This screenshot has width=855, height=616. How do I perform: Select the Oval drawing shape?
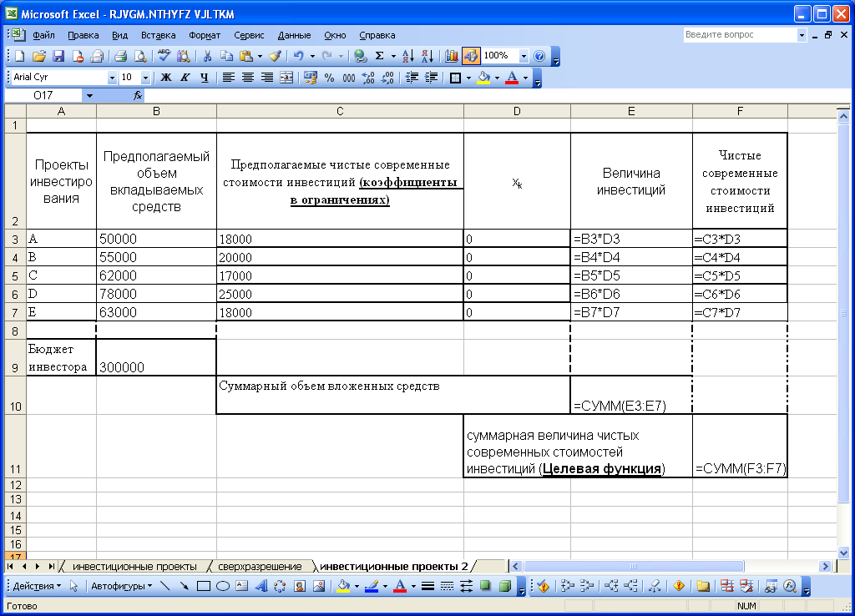coord(222,586)
